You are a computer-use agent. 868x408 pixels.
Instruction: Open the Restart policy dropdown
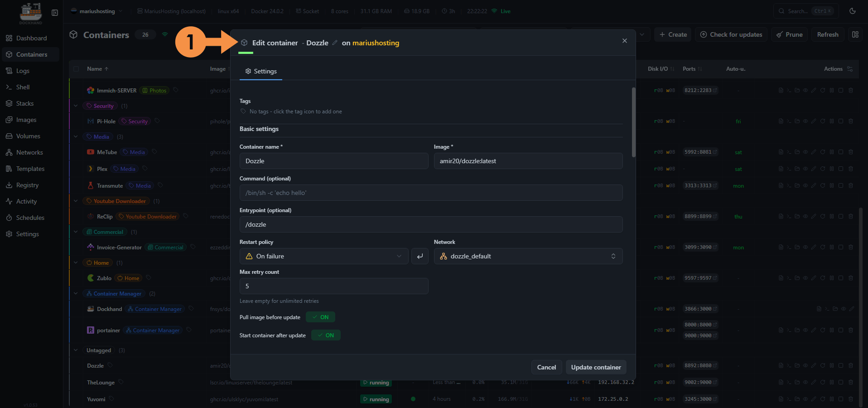(324, 256)
